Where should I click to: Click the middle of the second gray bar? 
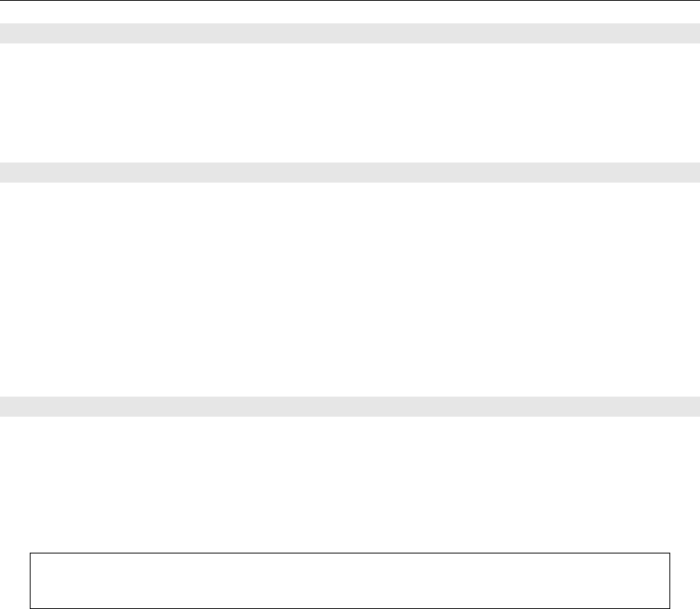pyautogui.click(x=350, y=172)
